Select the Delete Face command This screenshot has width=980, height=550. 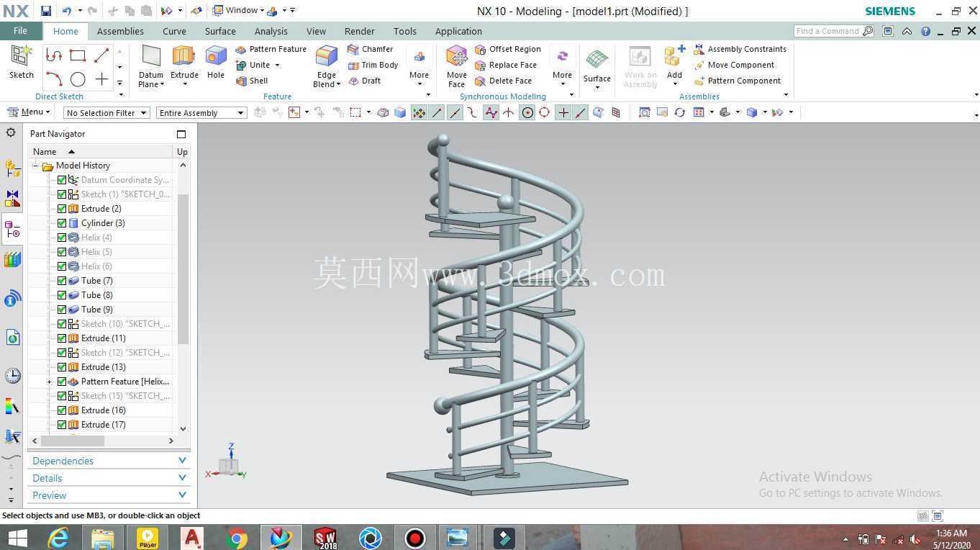click(504, 81)
